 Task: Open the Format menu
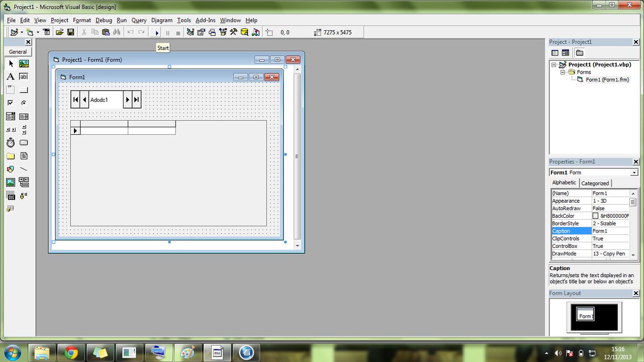pos(82,20)
